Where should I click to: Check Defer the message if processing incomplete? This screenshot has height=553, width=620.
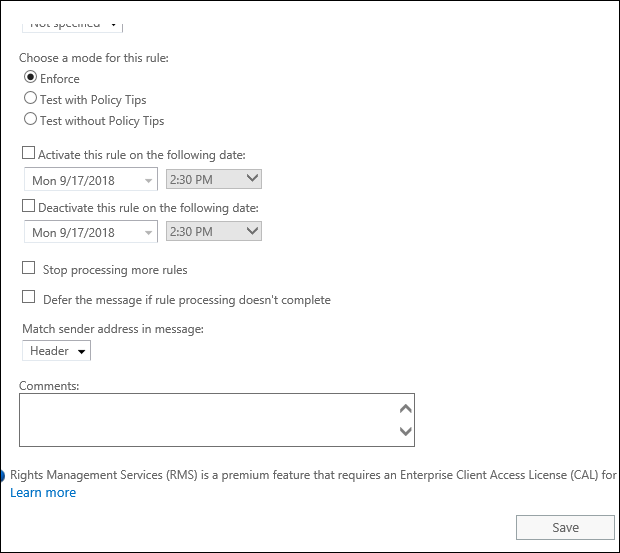coord(28,297)
